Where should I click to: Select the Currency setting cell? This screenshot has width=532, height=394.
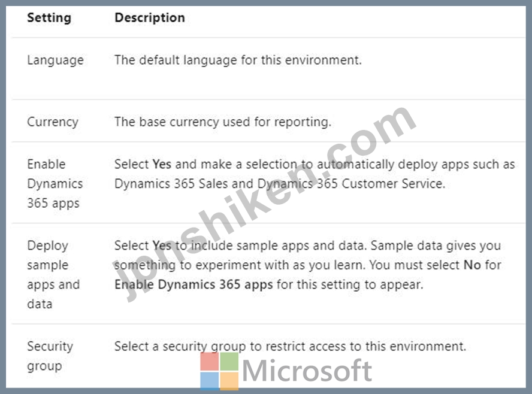pos(53,122)
